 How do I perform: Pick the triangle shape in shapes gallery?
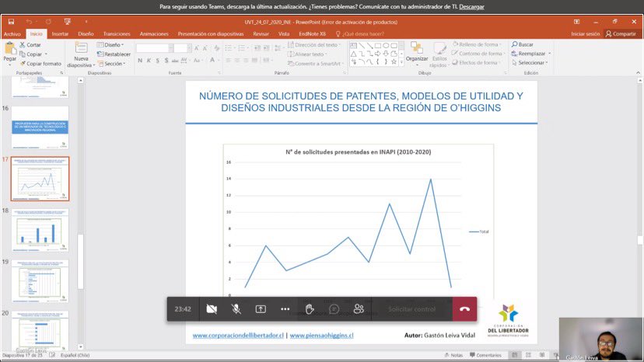click(353, 54)
